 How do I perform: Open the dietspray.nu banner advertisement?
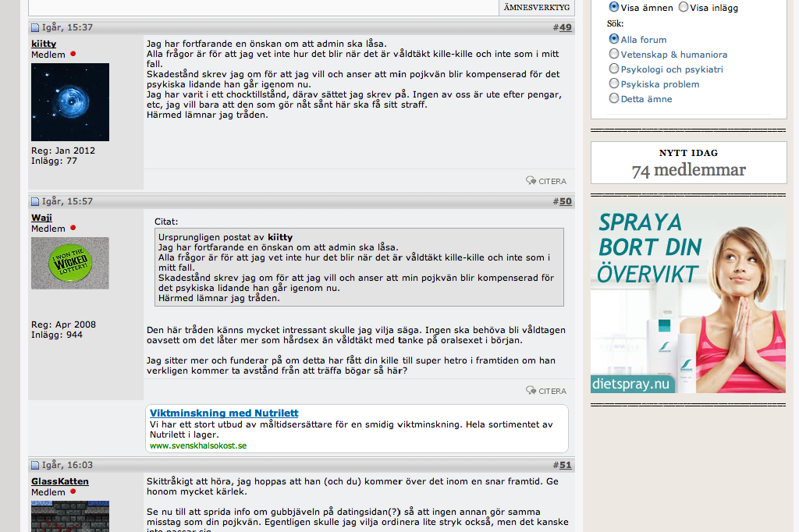(688, 300)
